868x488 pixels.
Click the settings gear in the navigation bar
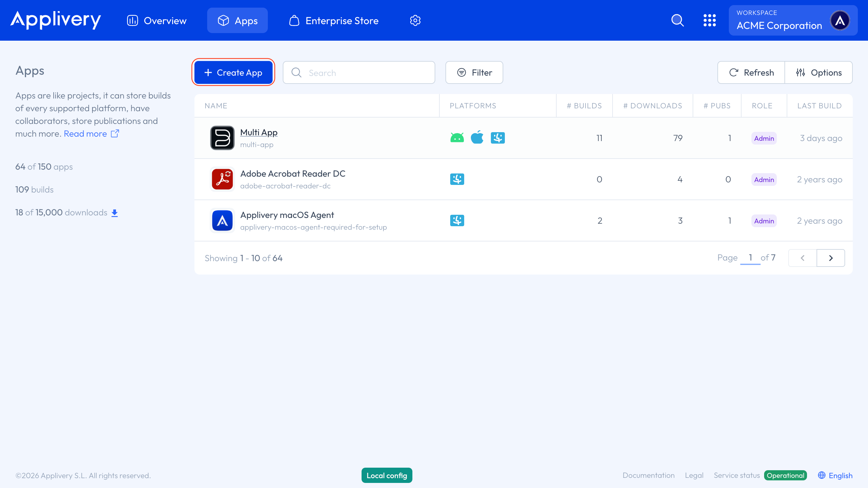tap(415, 20)
